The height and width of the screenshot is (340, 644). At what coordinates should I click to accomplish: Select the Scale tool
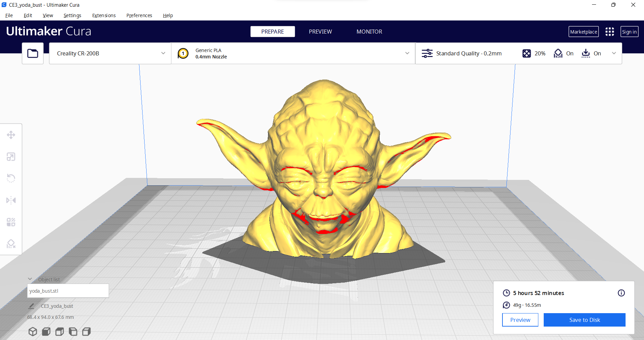(11, 157)
